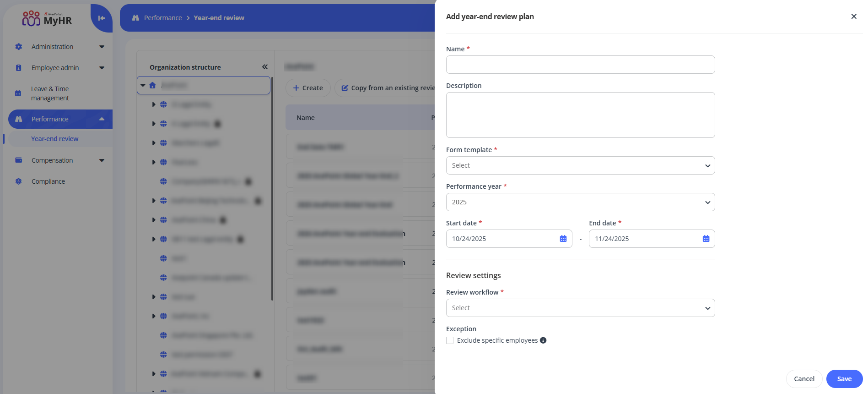Image resolution: width=868 pixels, height=394 pixels.
Task: Click the Name column header
Action: (x=306, y=118)
